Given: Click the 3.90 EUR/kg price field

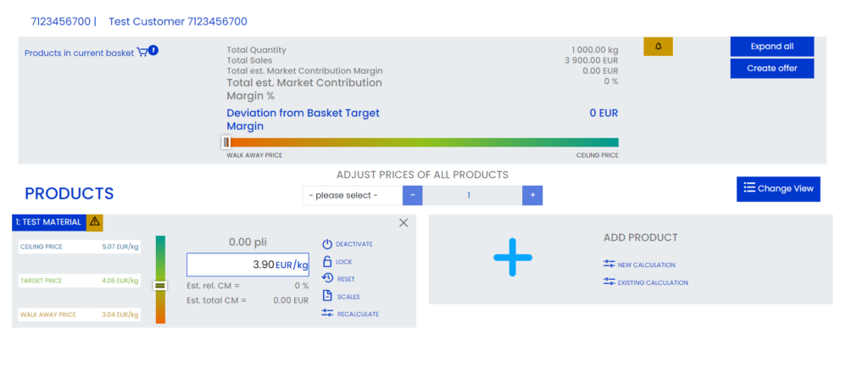Looking at the screenshot, I should 248,265.
